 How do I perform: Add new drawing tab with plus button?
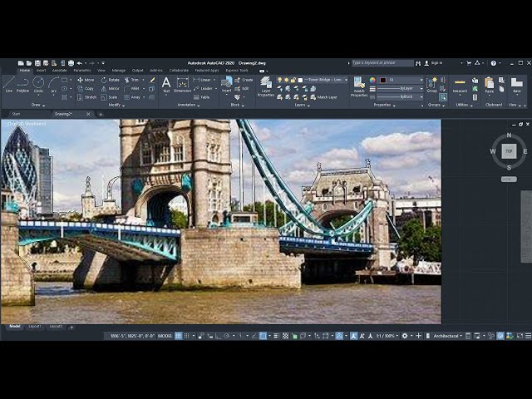pyautogui.click(x=101, y=115)
